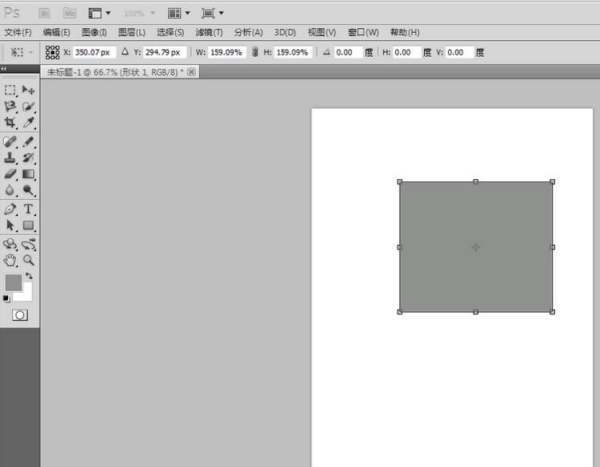This screenshot has width=600, height=467.
Task: Select the Rectangular Marquee tool
Action: [x=10, y=90]
